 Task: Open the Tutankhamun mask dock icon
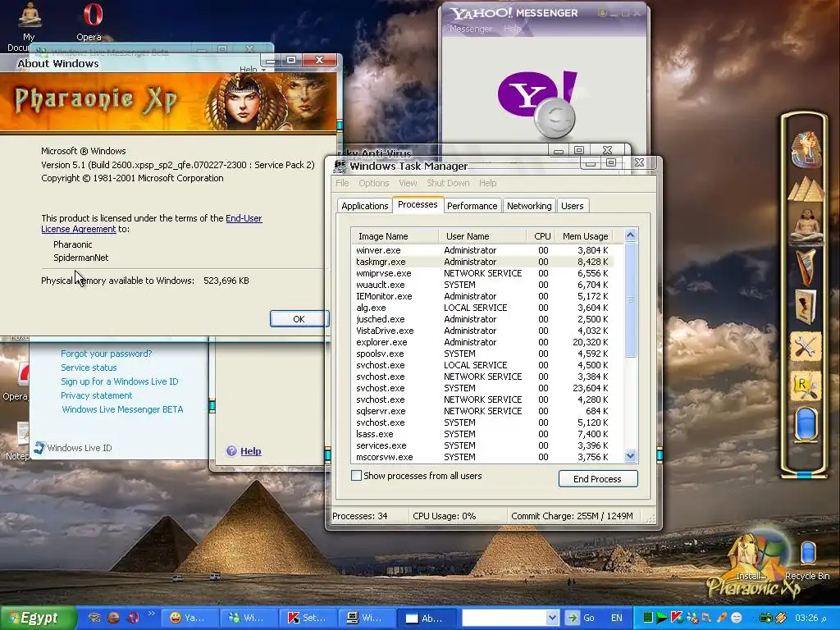806,149
